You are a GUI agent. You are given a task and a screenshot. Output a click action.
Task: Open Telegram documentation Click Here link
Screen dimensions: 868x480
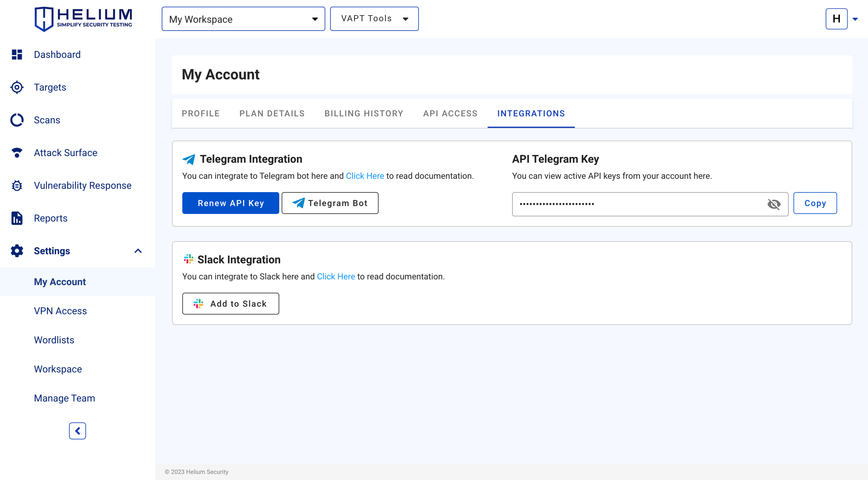tap(365, 176)
